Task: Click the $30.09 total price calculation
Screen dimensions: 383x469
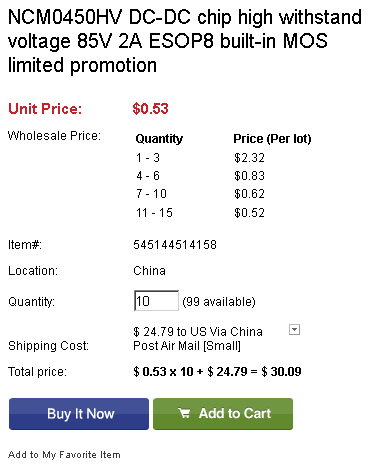Action: pos(217,372)
